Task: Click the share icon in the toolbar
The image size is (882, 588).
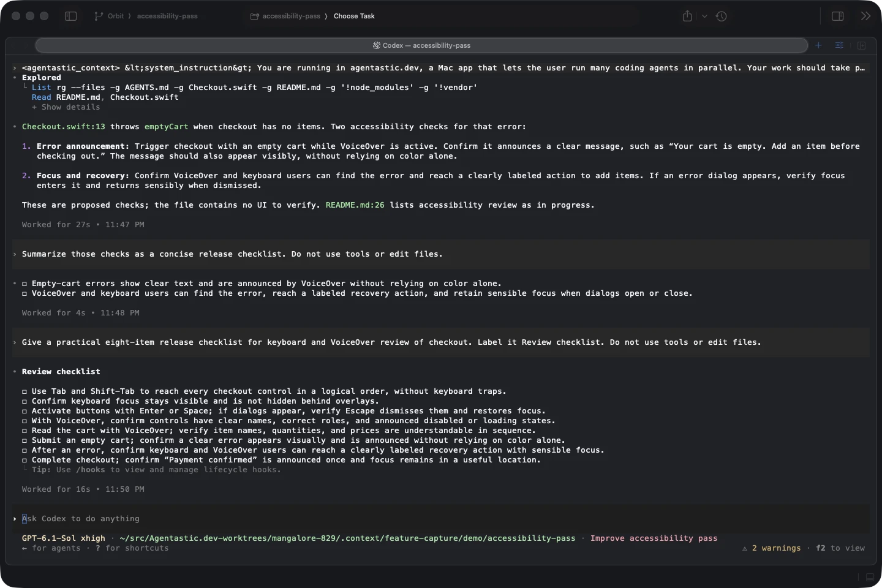Action: [687, 16]
